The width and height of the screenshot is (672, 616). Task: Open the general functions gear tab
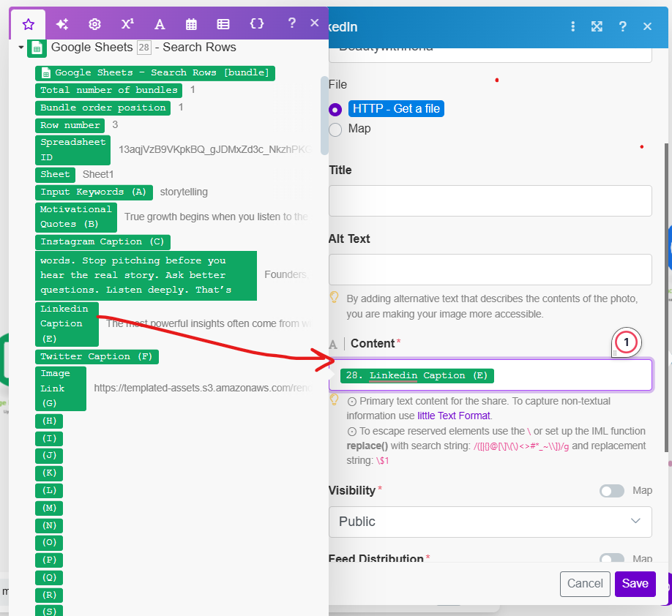click(94, 24)
